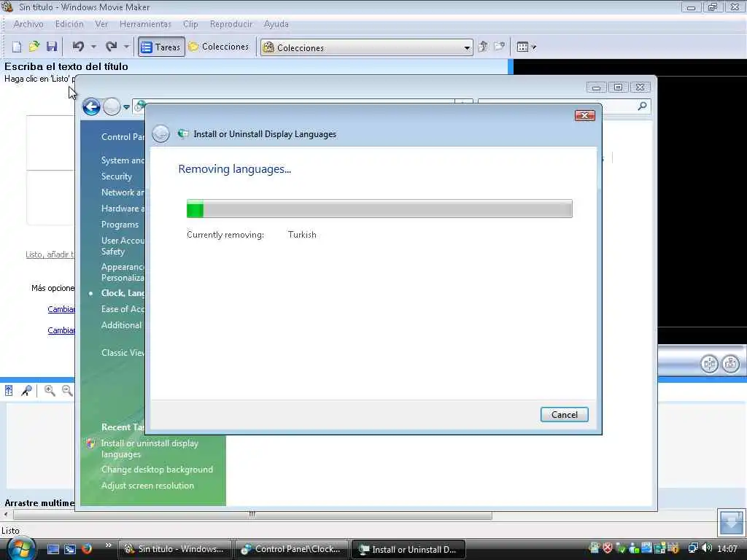This screenshot has height=560, width=747.
Task: Open Install or uninstall display languages task
Action: (x=150, y=448)
